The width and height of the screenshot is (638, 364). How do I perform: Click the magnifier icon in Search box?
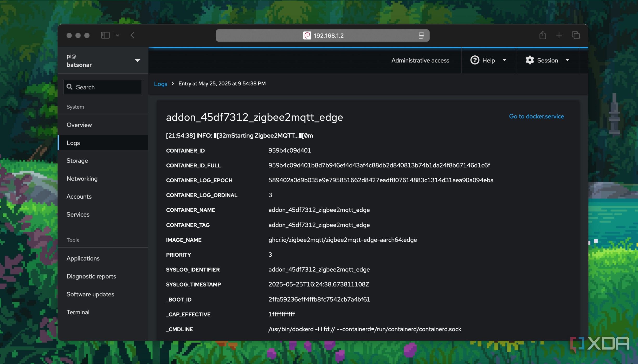(69, 87)
